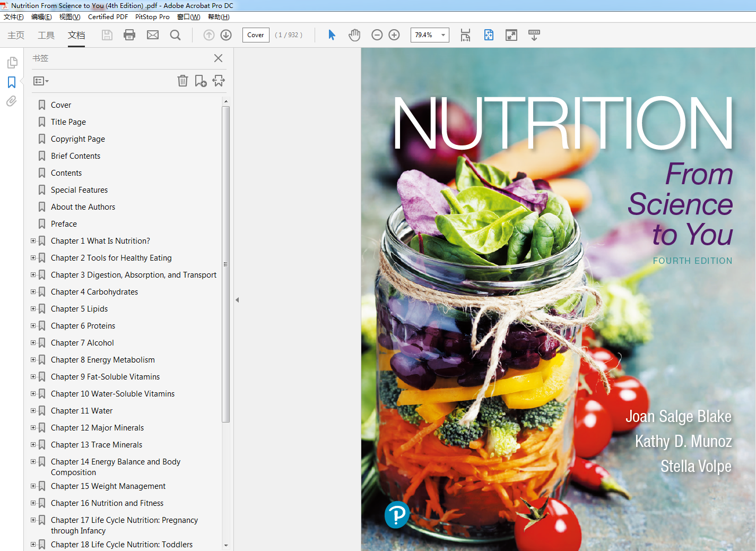Expand Chapter 6 Proteins bookmark

(33, 326)
